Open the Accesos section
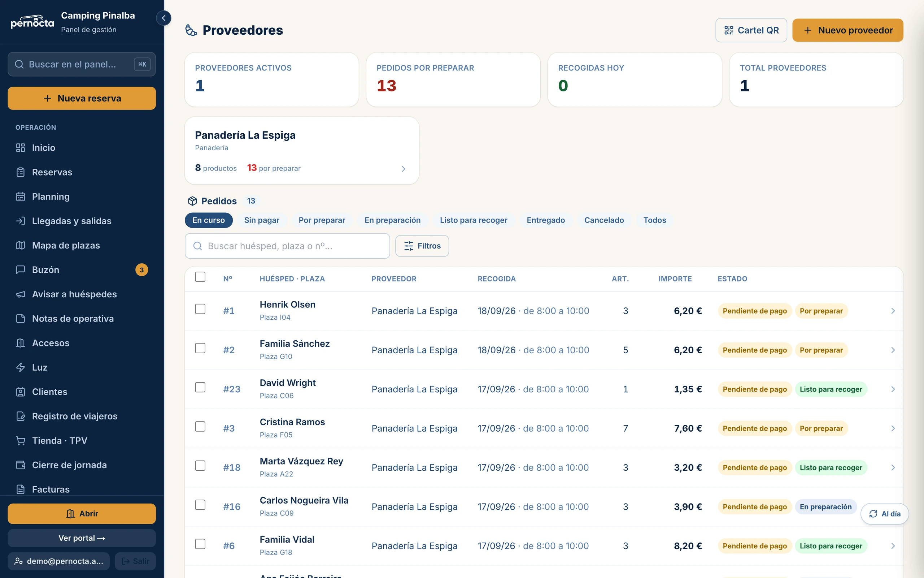 (82, 343)
